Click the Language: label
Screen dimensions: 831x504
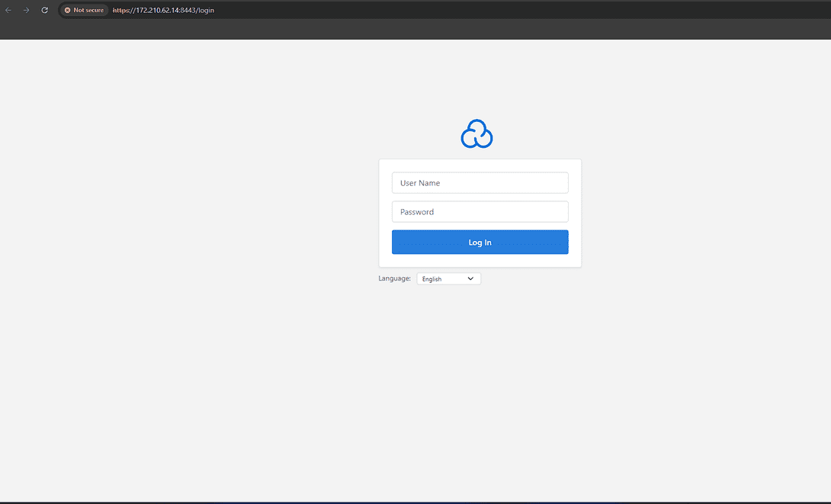point(394,278)
